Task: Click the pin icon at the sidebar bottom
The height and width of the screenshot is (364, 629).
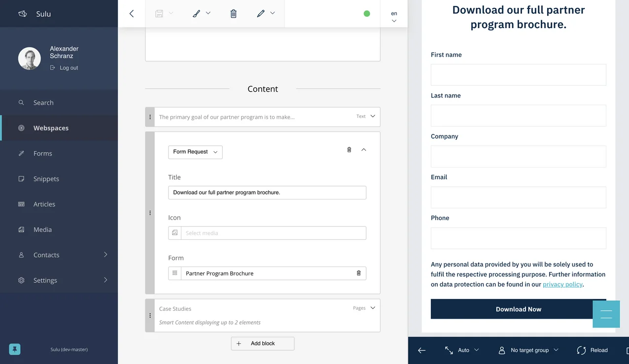Action: coord(15,349)
